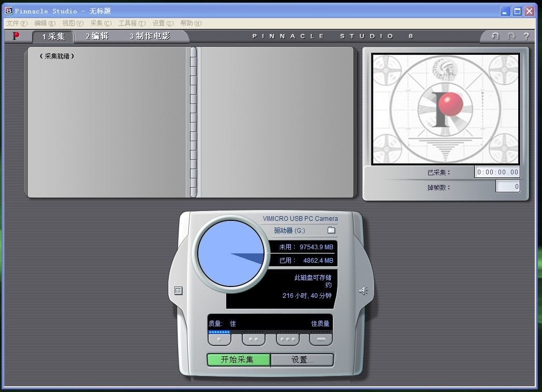Open the 文件 menu
542x392 pixels.
point(17,23)
